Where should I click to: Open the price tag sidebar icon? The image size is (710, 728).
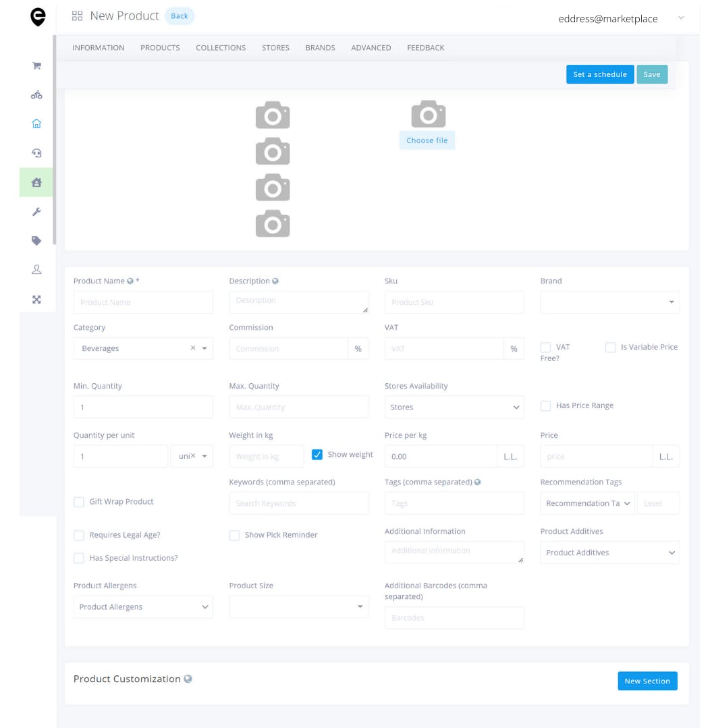36,240
